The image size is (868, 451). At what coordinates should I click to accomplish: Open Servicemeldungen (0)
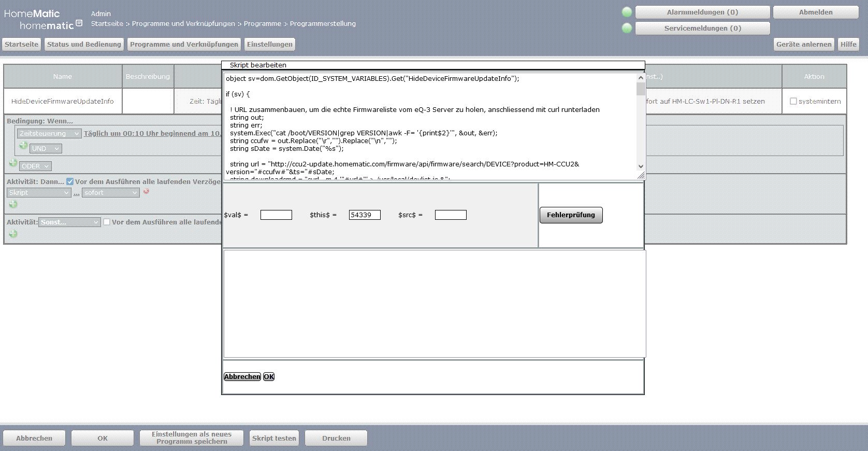[x=702, y=28]
